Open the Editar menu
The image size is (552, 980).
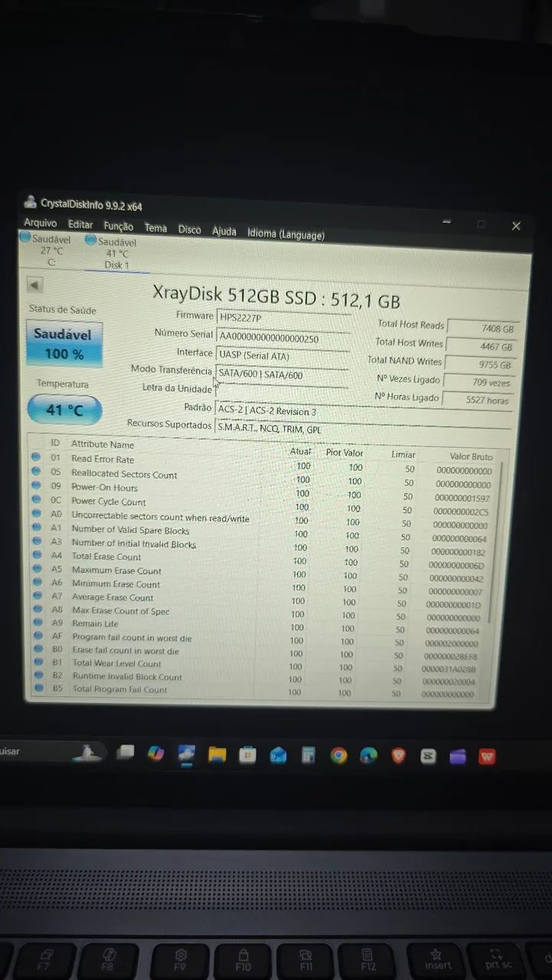pyautogui.click(x=80, y=224)
